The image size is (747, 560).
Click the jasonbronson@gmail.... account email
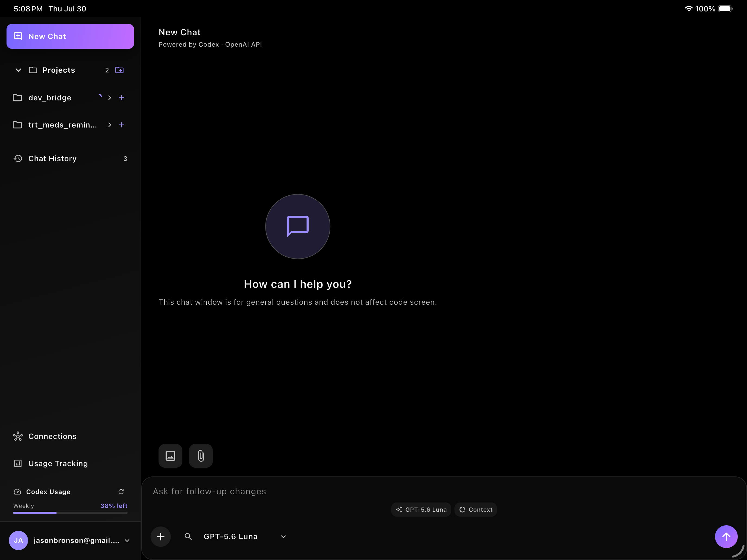(76, 540)
